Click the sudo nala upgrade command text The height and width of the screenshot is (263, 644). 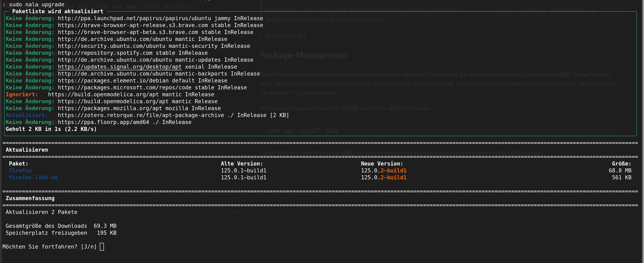[36, 4]
